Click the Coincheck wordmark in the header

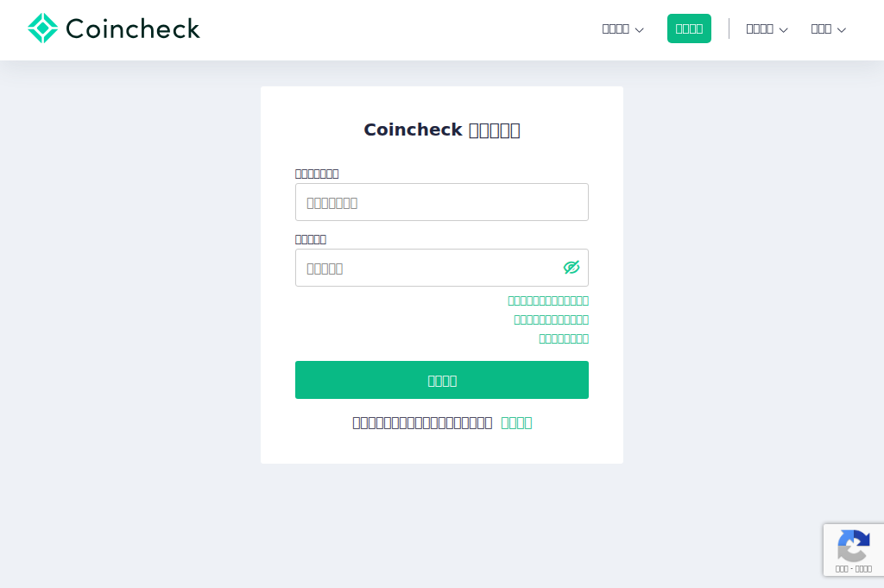point(134,28)
